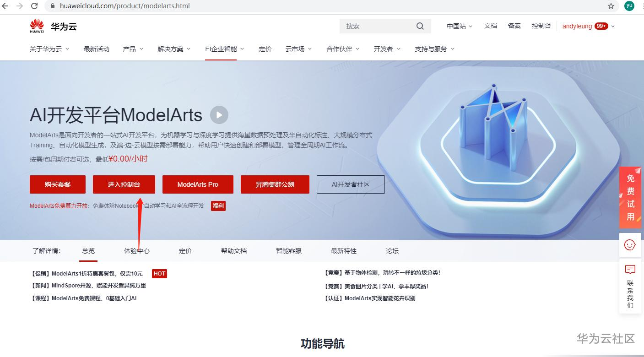The height and width of the screenshot is (357, 644).
Task: Open the MindSpore开源 news link
Action: click(x=88, y=286)
